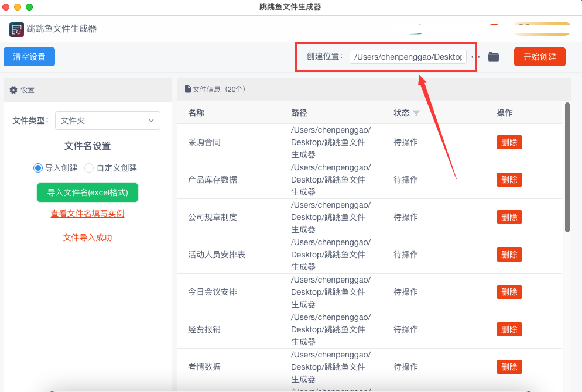
Task: Click the 跳跳鱼文件生成器 app logo icon
Action: pyautogui.click(x=16, y=29)
